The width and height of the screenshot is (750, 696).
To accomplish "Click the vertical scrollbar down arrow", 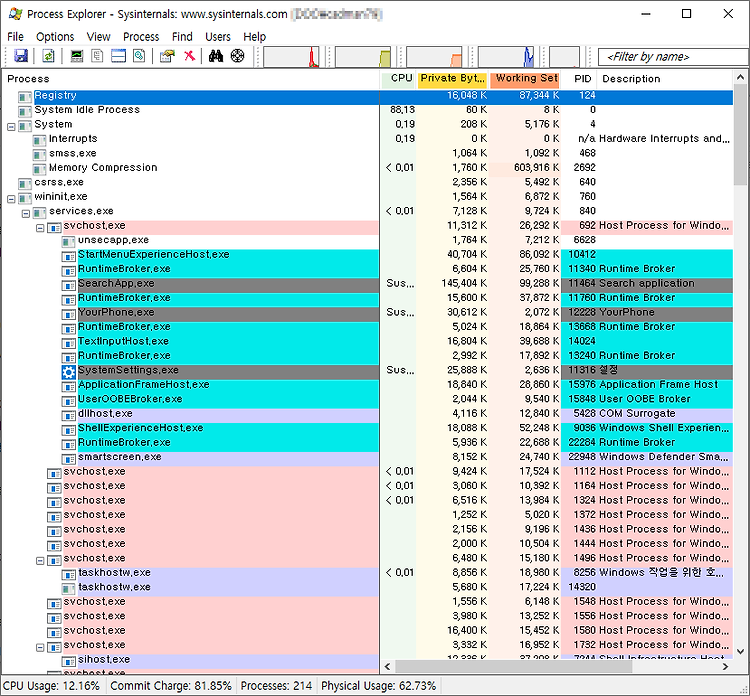I will [740, 651].
